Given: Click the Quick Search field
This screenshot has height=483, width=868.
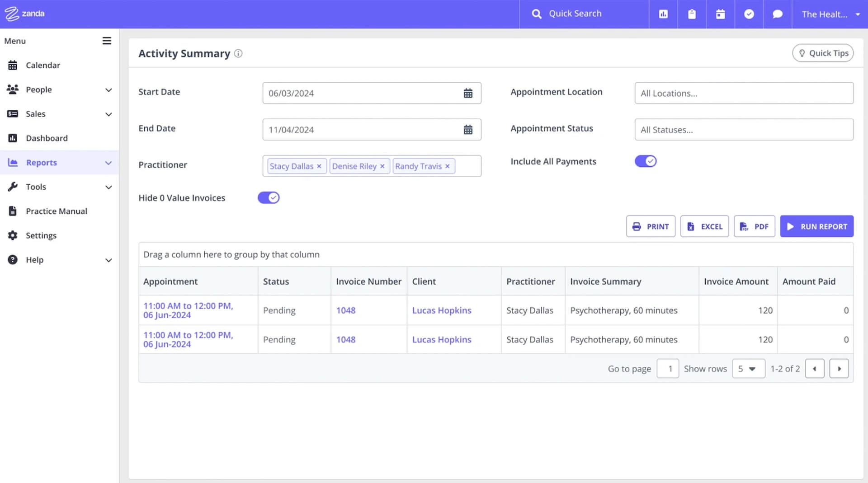Looking at the screenshot, I should coord(584,14).
